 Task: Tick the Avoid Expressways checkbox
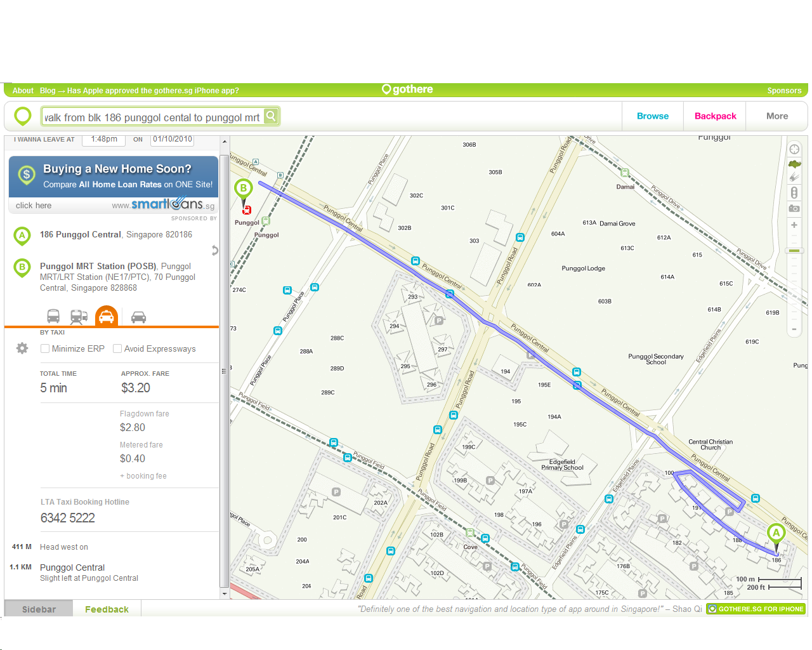click(x=117, y=348)
